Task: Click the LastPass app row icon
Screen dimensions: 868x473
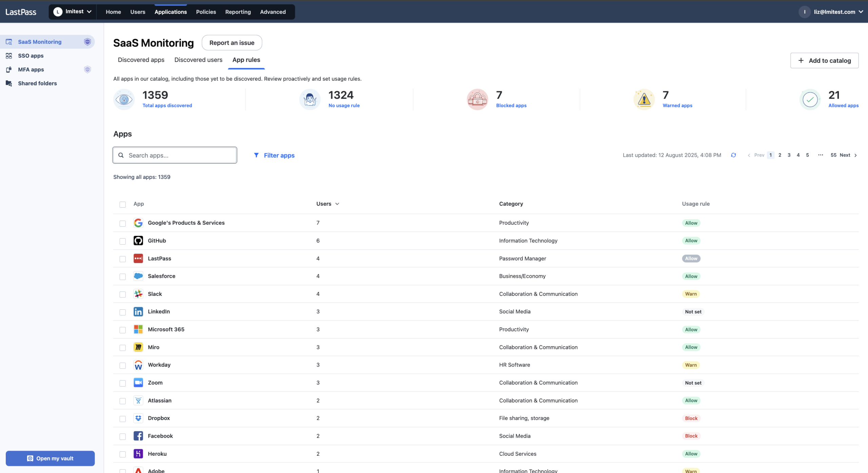Action: tap(138, 259)
